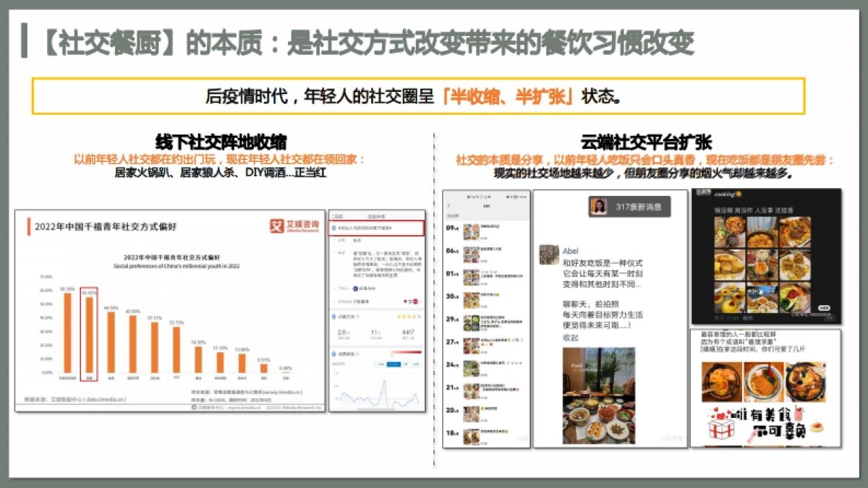
Task: Click the food photo thumbnail in Abel's post
Action: coord(597,395)
